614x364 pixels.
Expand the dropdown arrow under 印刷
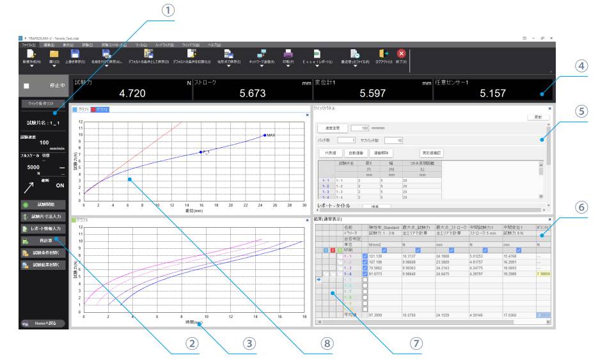click(x=288, y=66)
